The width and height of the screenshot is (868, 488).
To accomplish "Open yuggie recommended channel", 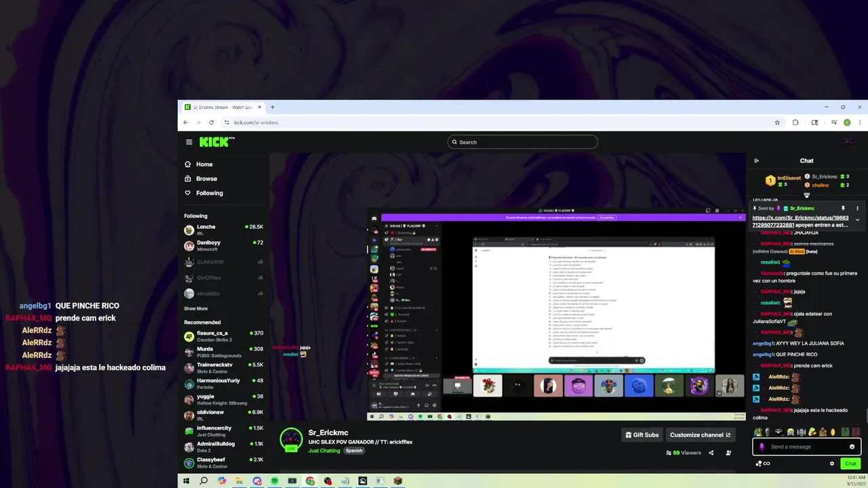I will 224,399.
